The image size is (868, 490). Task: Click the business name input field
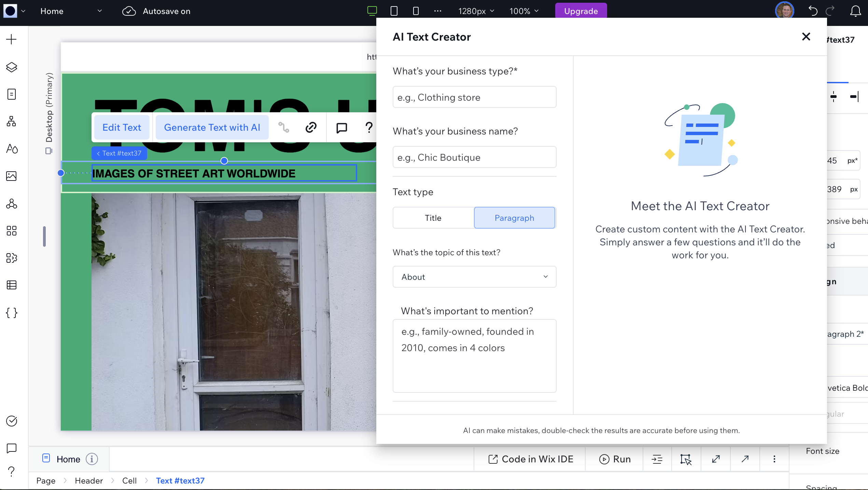pyautogui.click(x=474, y=157)
